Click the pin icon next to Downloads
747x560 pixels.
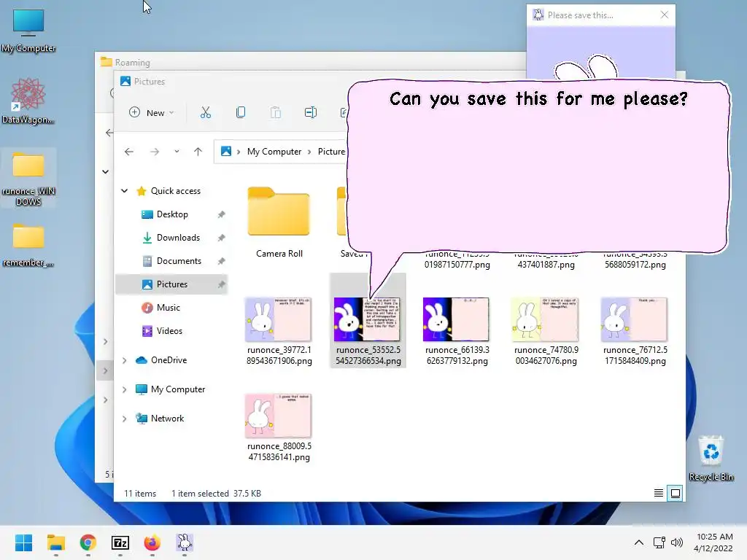[x=222, y=238]
